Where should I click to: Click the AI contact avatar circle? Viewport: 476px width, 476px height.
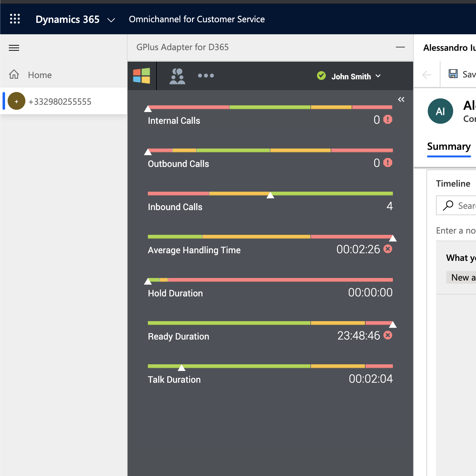(x=440, y=111)
